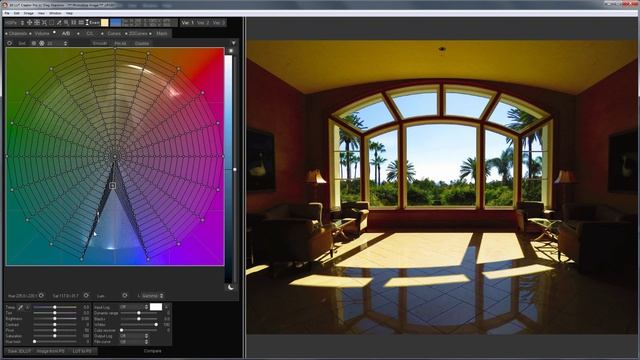Click the Pivot slider handle
640x360 pixels.
55,330
